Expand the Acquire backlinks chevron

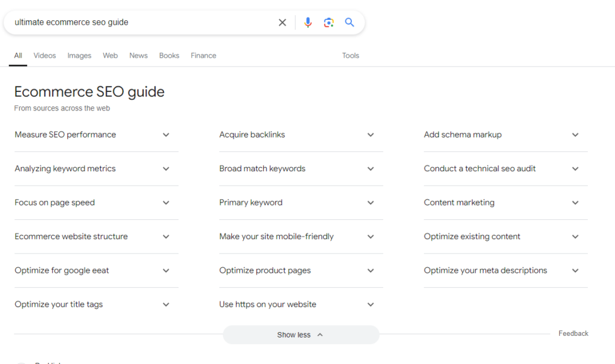(x=371, y=135)
